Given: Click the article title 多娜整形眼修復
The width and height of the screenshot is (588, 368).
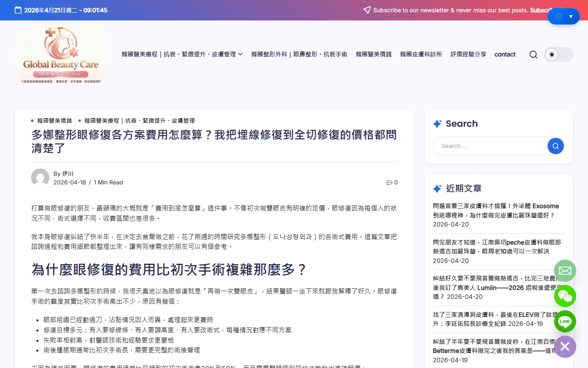Looking at the screenshot, I should tap(214, 141).
